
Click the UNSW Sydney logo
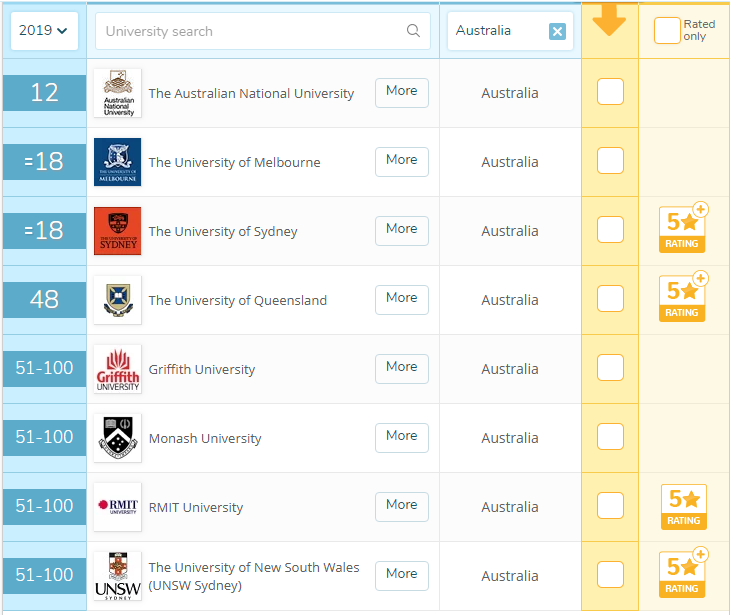tap(117, 576)
